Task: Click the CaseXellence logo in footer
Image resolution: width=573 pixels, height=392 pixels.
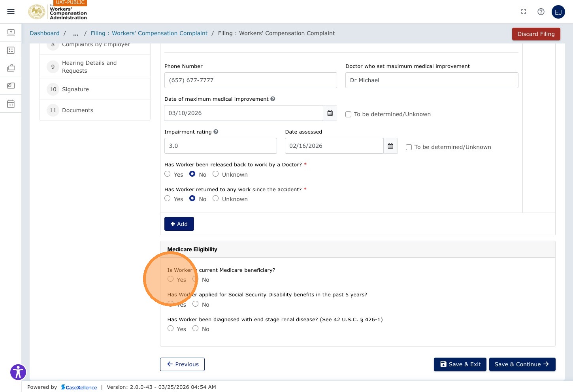Action: coord(79,387)
